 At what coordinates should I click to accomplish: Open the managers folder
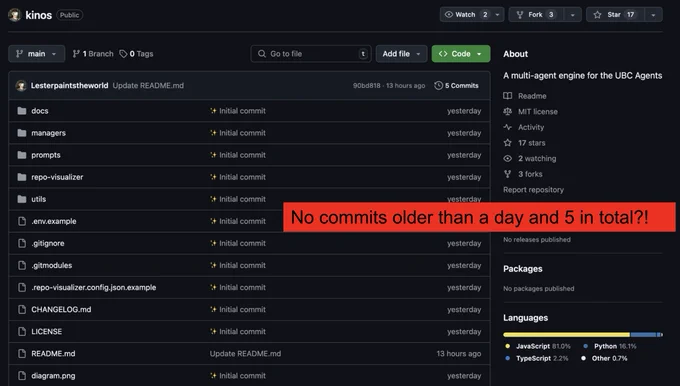point(48,133)
